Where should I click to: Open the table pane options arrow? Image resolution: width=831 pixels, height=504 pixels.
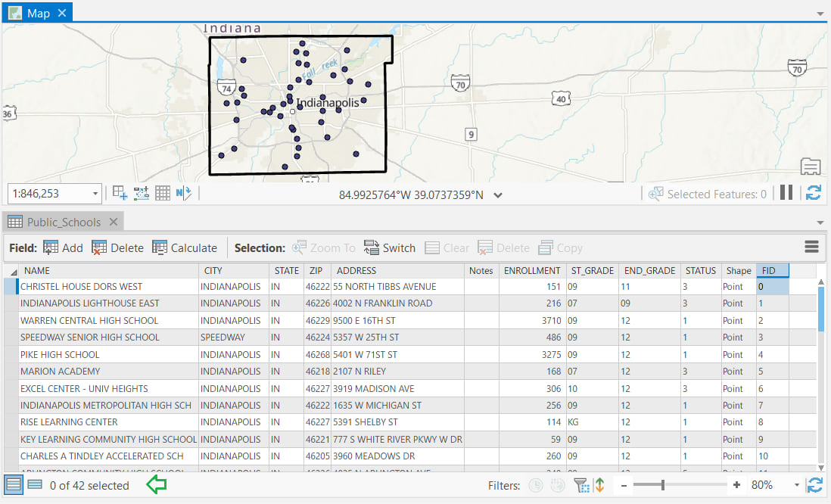[x=820, y=222]
